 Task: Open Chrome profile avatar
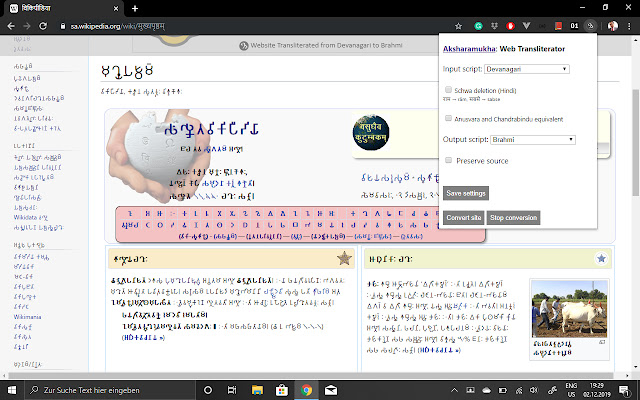(x=613, y=26)
